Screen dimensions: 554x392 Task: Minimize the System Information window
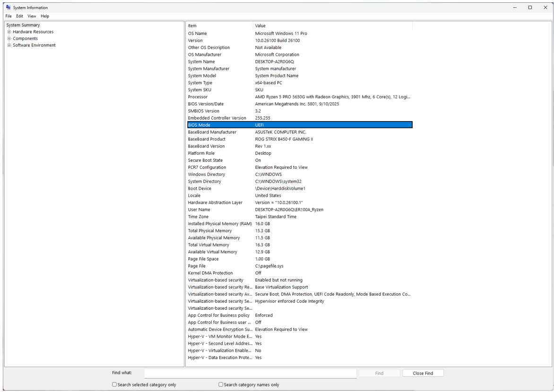click(x=515, y=8)
